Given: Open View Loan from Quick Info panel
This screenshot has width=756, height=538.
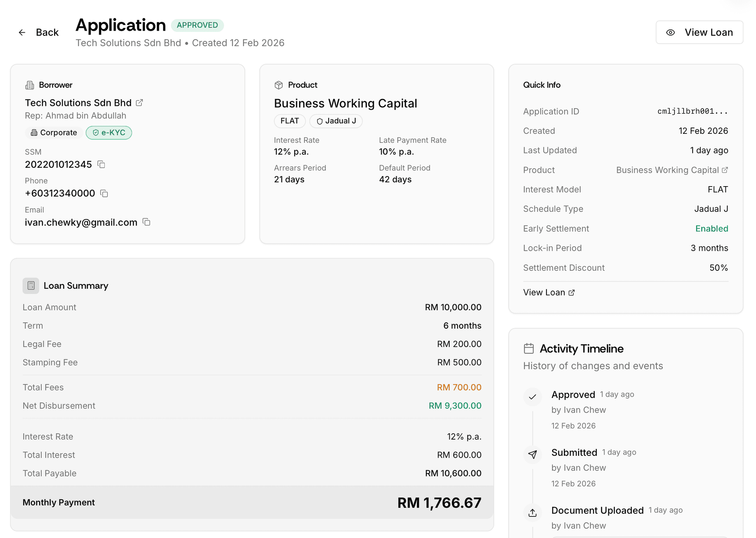Looking at the screenshot, I should [548, 292].
